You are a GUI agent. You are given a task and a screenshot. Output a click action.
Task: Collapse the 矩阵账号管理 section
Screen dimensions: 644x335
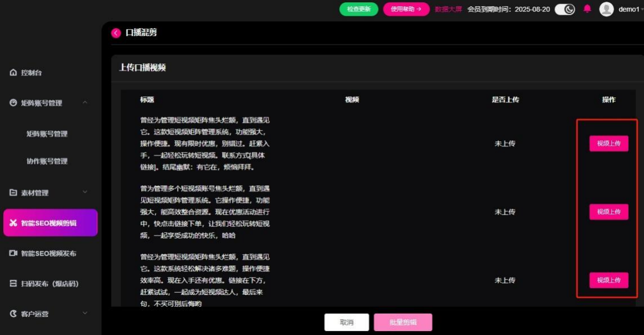coord(85,103)
